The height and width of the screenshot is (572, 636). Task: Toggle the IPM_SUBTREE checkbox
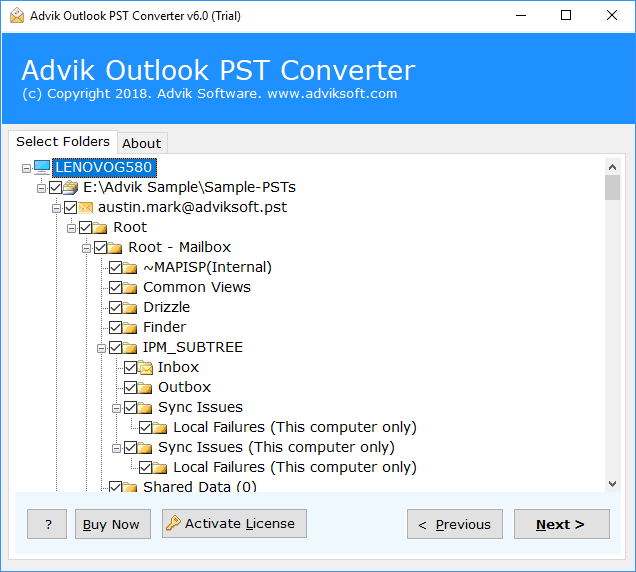coord(116,348)
